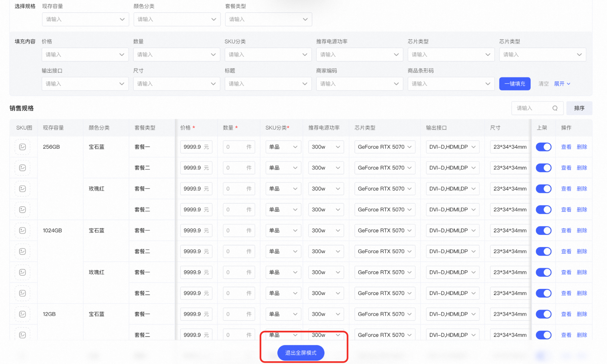This screenshot has height=364, width=607.
Task: Click the search magnifier icon in 销售规格 search box
Action: coord(555,108)
